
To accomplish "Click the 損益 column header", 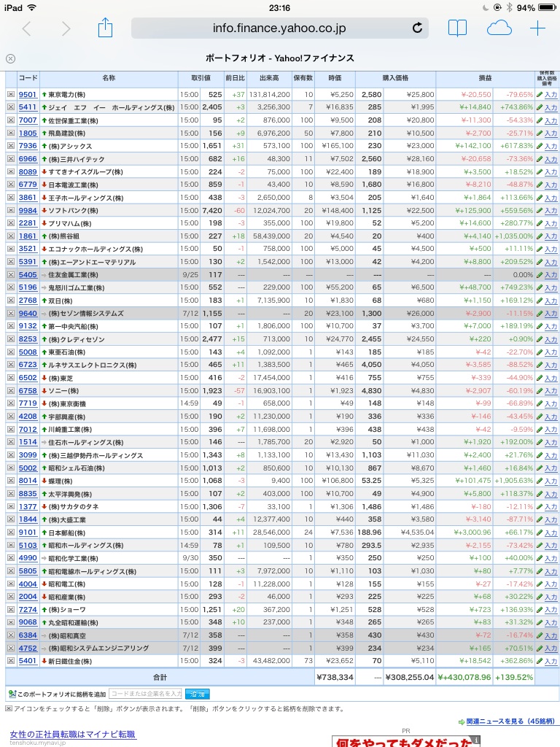I will point(485,77).
